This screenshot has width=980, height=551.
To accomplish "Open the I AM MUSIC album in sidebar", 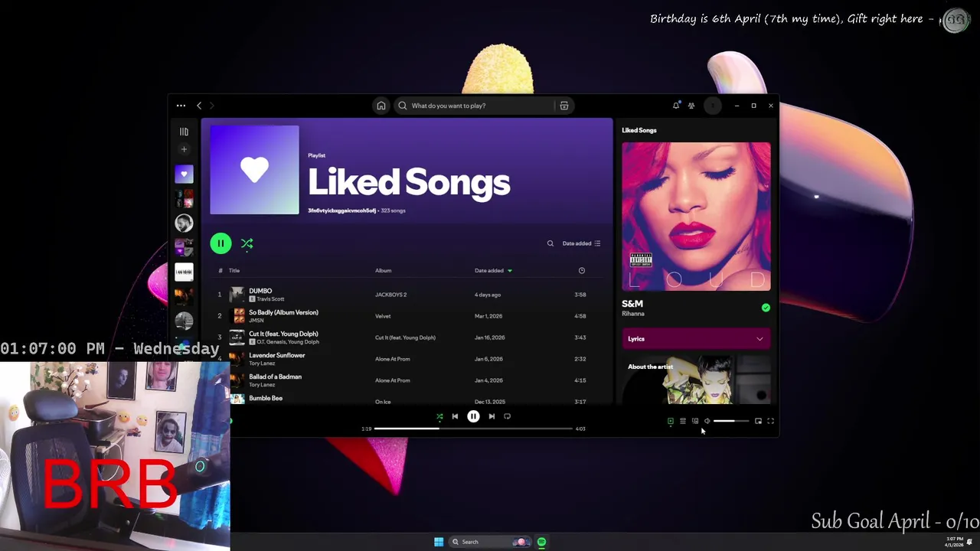I will pyautogui.click(x=184, y=272).
